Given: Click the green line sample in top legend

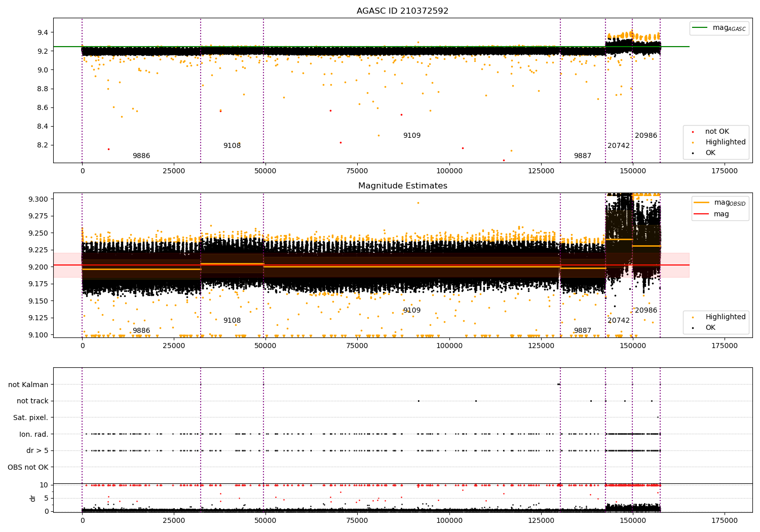Looking at the screenshot, I should click(x=701, y=28).
